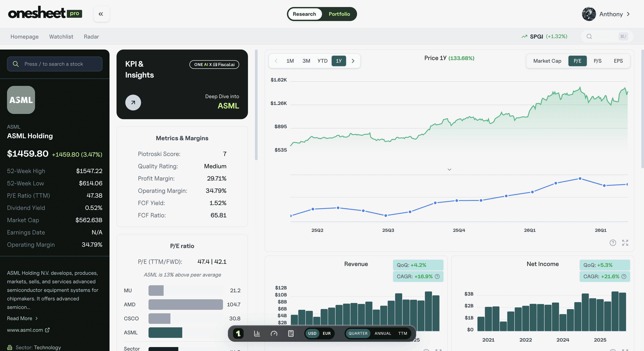Open the calculator icon in bottom toolbar
The width and height of the screenshot is (644, 351).
pos(291,333)
